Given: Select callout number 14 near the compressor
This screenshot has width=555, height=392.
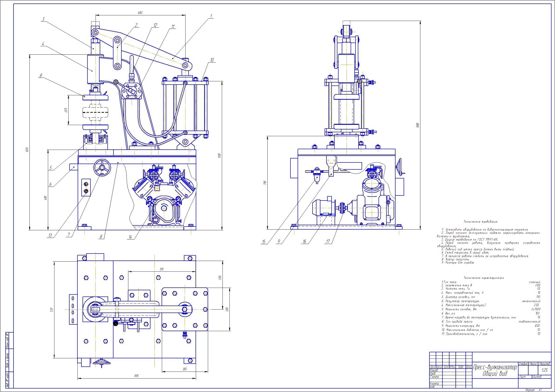Looking at the screenshot, I should pos(130,237).
